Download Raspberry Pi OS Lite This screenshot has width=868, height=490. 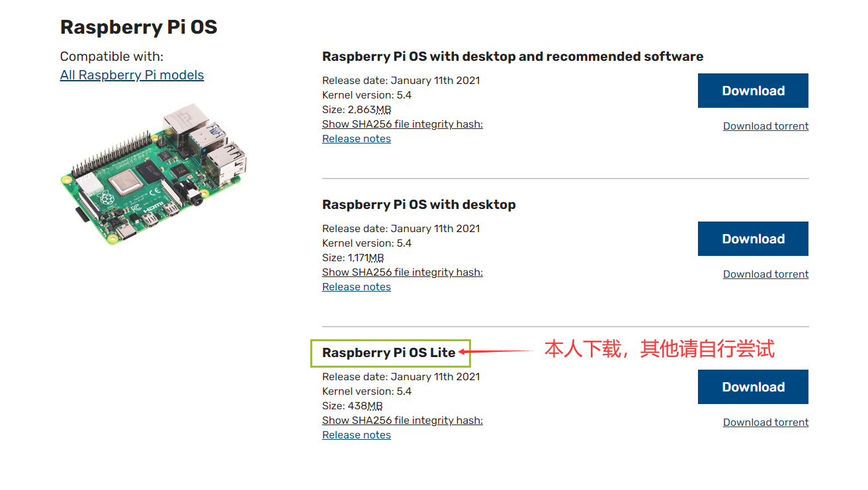[x=753, y=387]
